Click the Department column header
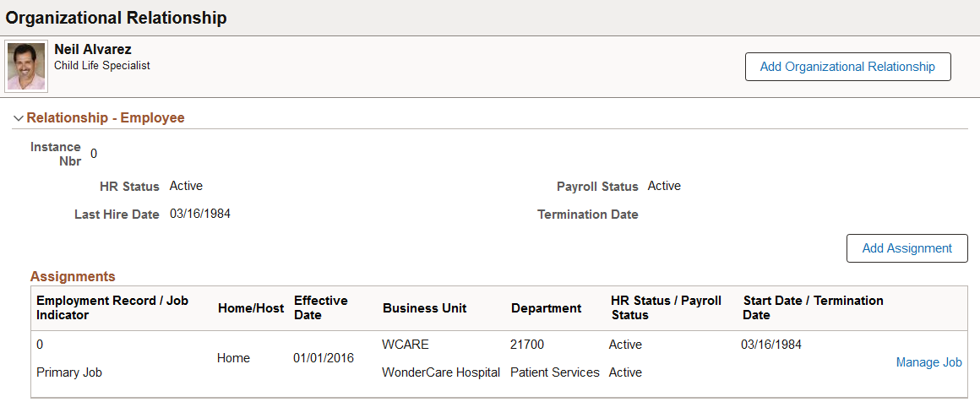Image resolution: width=980 pixels, height=413 pixels. pyautogui.click(x=547, y=308)
